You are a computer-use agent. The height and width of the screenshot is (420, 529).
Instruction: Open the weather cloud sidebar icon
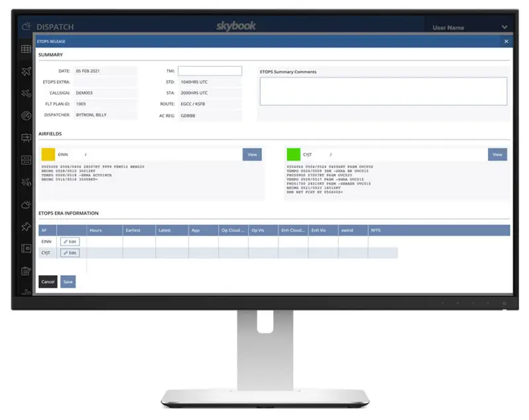pos(26,204)
